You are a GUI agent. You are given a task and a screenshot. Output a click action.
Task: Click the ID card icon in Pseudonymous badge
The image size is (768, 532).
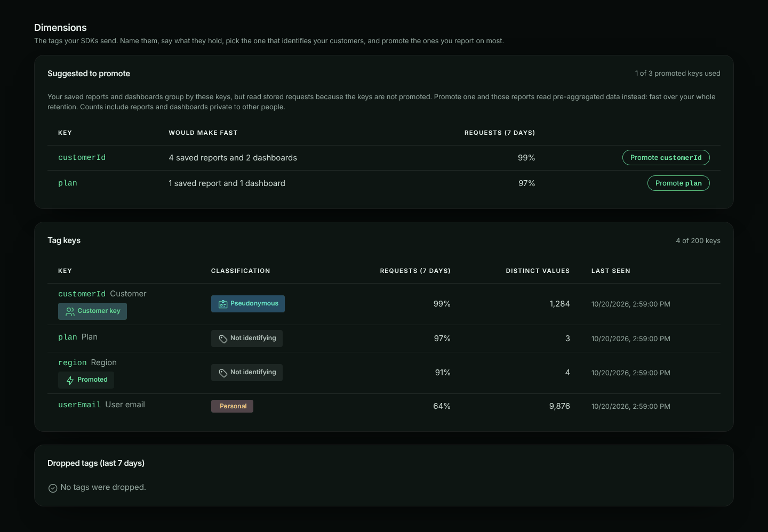223,304
